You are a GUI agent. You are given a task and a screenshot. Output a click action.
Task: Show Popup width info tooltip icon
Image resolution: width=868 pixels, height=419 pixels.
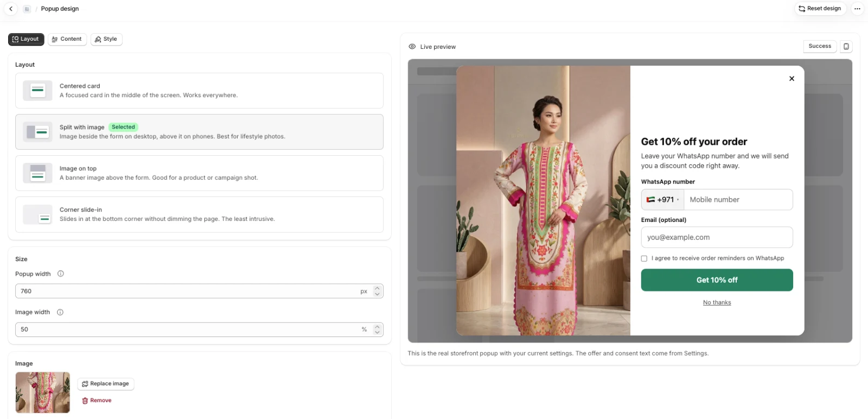(61, 274)
